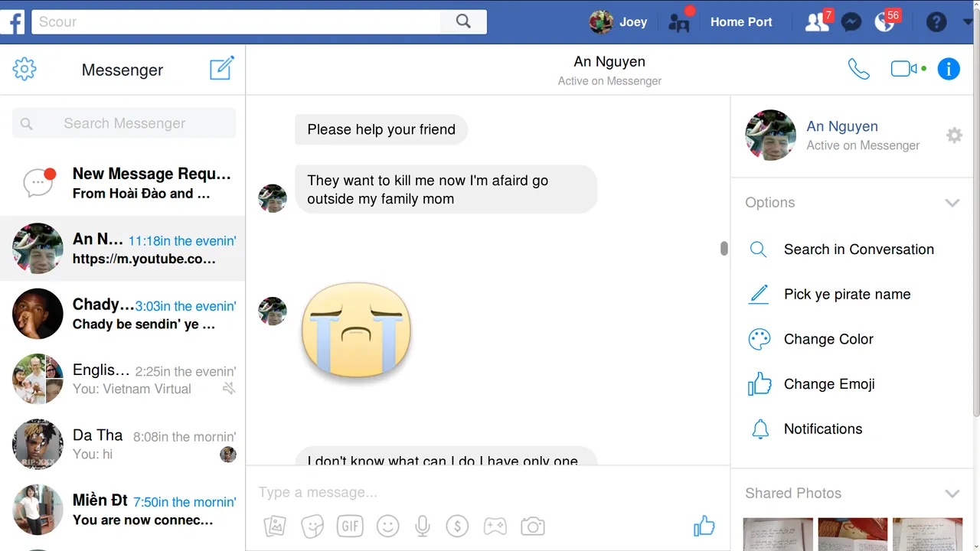Collapse the Shared Photos section chevron
Image resolution: width=980 pixels, height=551 pixels.
tap(952, 494)
